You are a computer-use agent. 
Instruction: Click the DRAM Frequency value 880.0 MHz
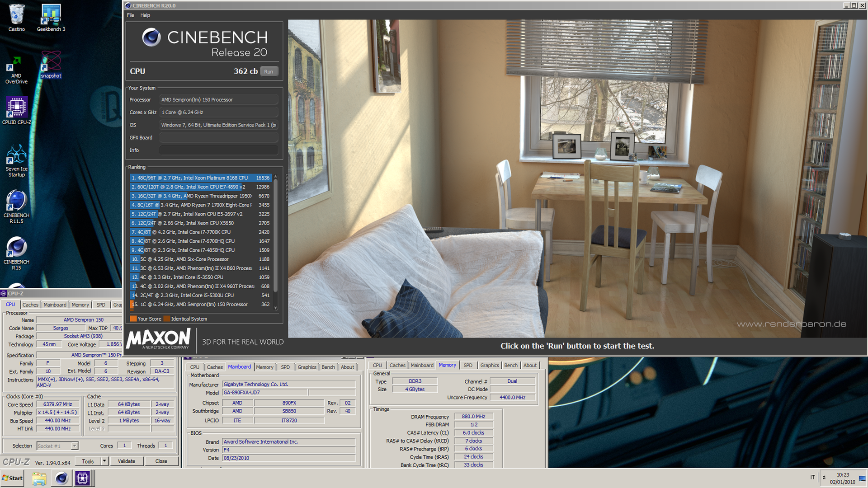473,417
